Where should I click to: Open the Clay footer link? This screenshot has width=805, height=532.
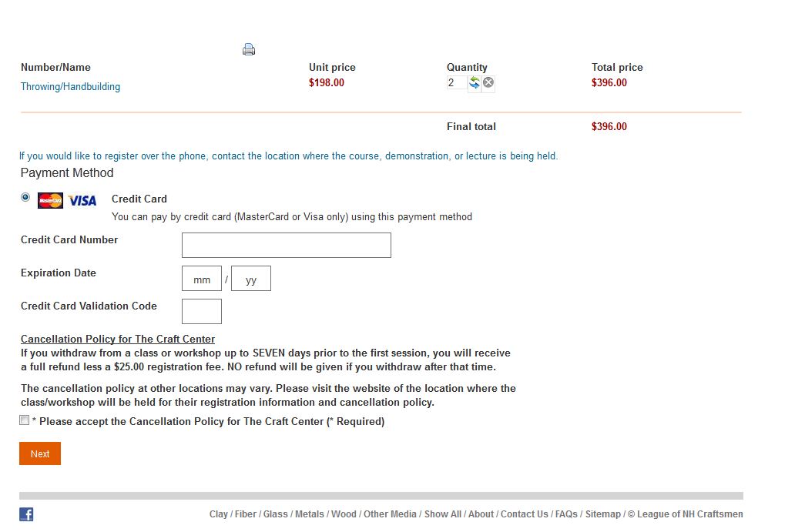coord(218,514)
